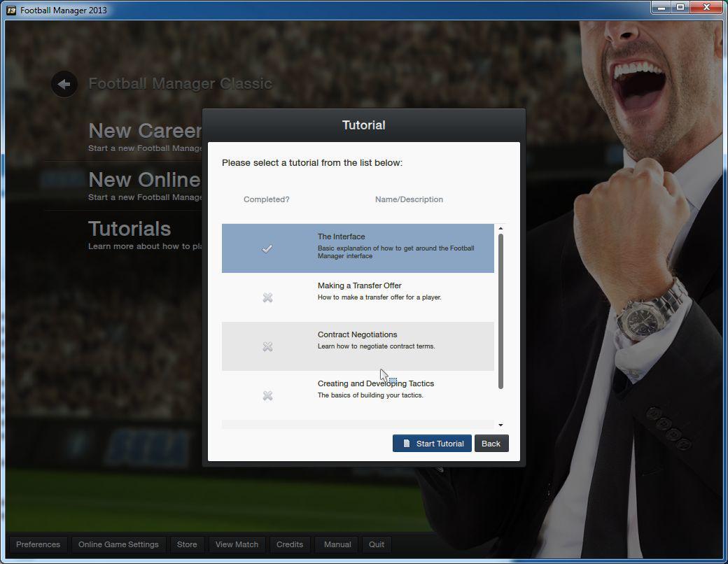Click the tutorial list scroll up arrow
Image resolution: width=728 pixels, height=564 pixels.
coord(500,228)
